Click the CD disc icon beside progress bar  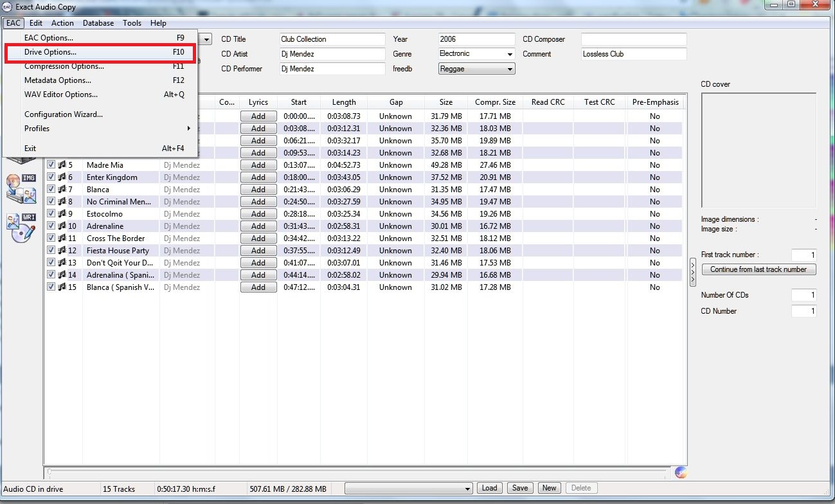click(x=681, y=473)
